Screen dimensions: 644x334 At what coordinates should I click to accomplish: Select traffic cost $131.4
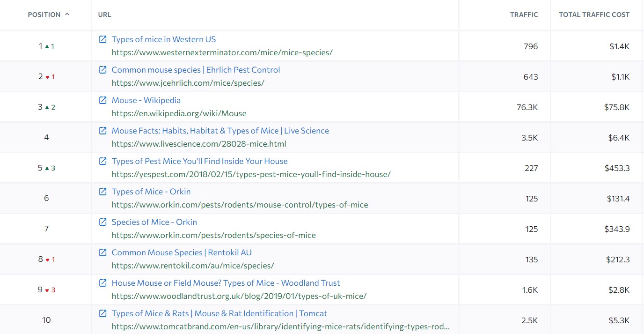pos(618,199)
